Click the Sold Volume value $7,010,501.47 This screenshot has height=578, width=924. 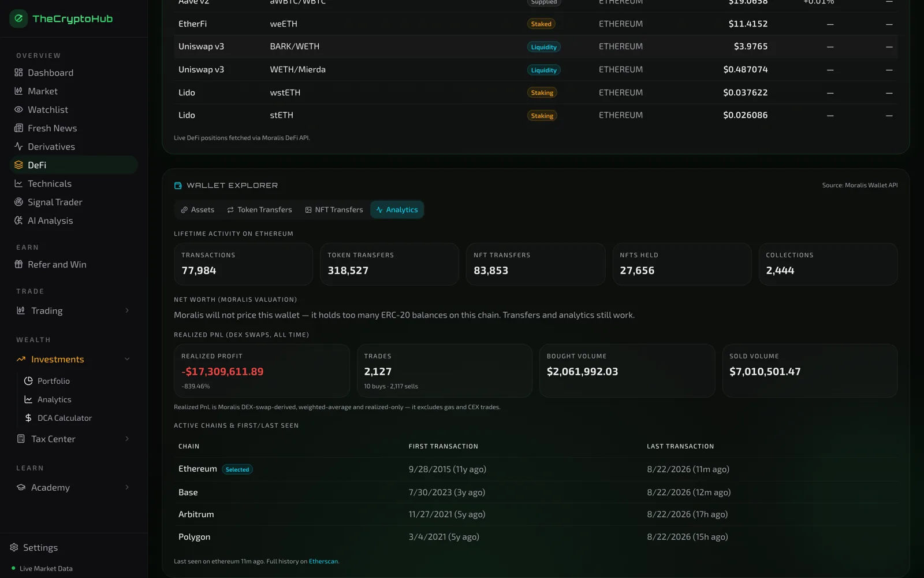coord(765,372)
